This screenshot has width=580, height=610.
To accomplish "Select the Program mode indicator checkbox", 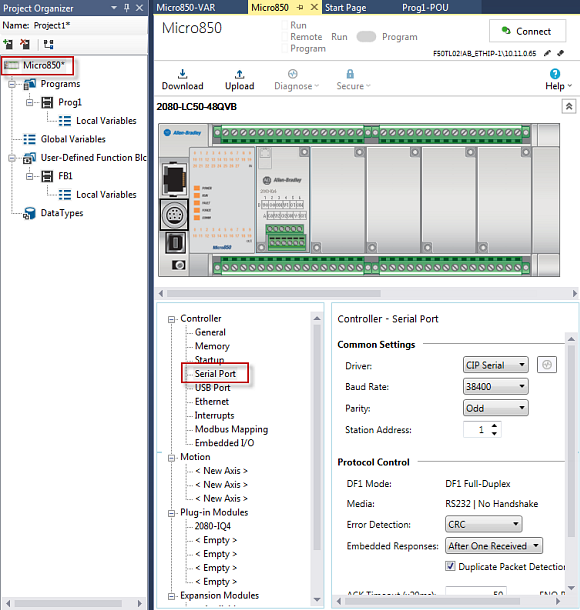I will 285,49.
